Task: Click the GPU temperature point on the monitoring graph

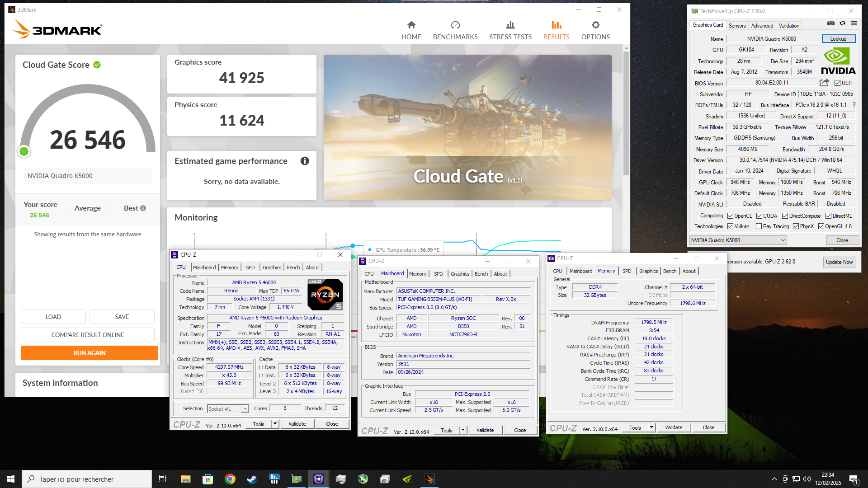Action: [353, 246]
